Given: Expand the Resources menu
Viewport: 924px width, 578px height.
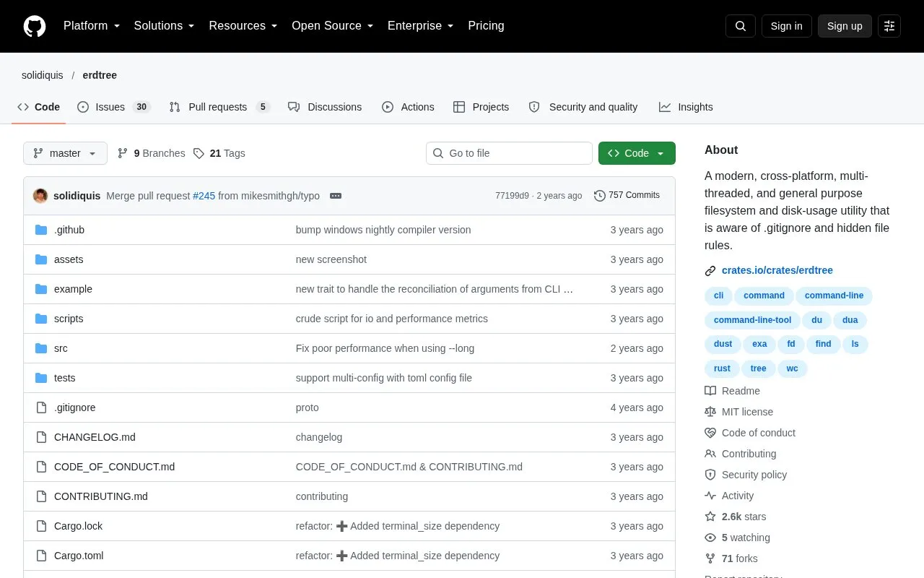Looking at the screenshot, I should click(x=243, y=26).
